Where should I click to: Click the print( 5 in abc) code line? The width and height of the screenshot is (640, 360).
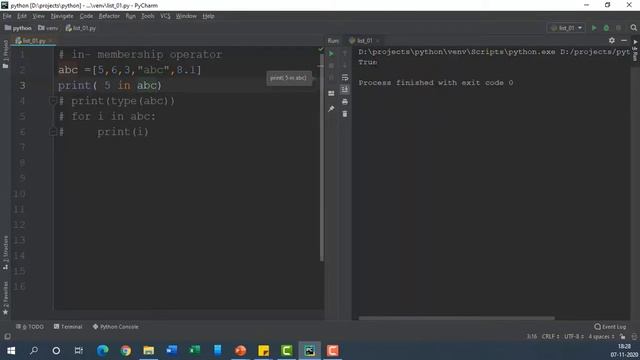point(109,85)
